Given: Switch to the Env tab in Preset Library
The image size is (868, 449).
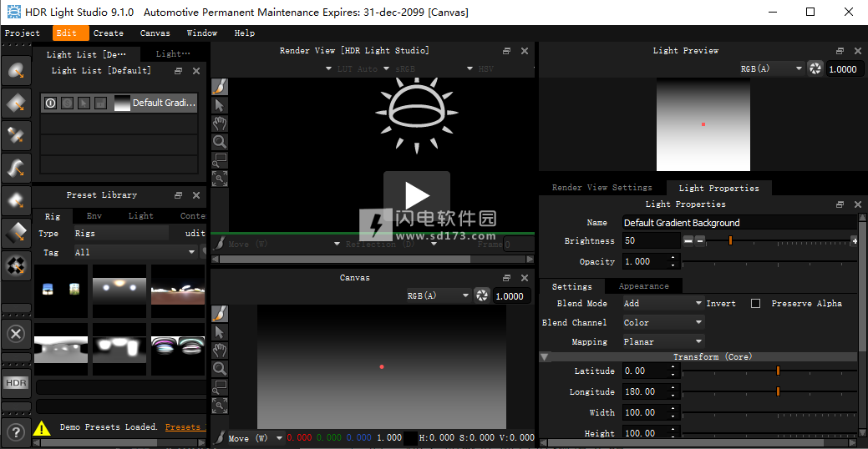Looking at the screenshot, I should click(x=94, y=215).
